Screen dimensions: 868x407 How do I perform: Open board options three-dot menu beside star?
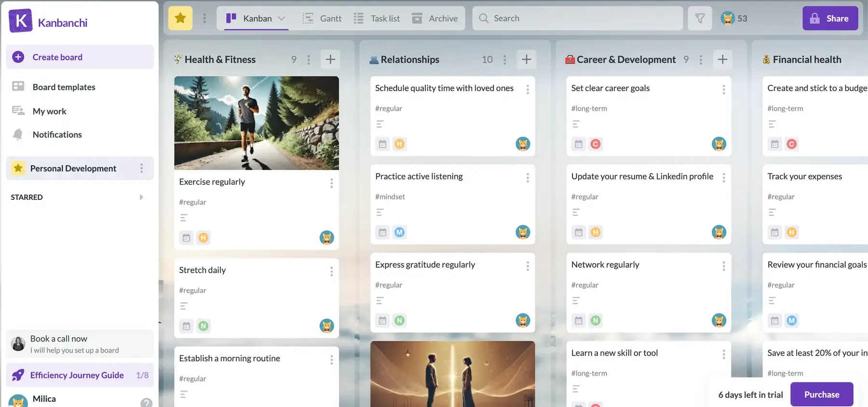pos(204,18)
